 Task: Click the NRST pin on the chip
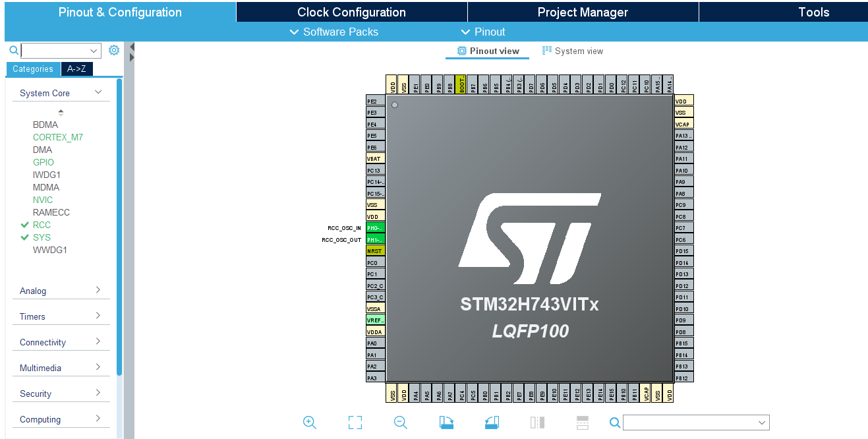coord(376,251)
